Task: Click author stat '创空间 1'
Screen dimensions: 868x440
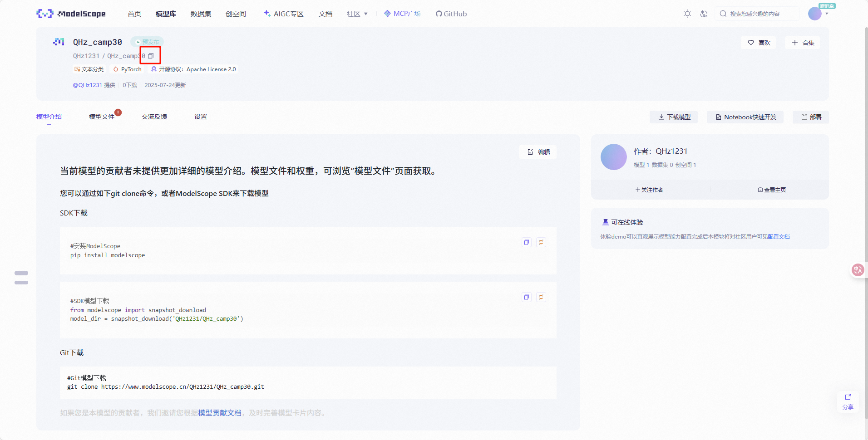Action: 686,165
